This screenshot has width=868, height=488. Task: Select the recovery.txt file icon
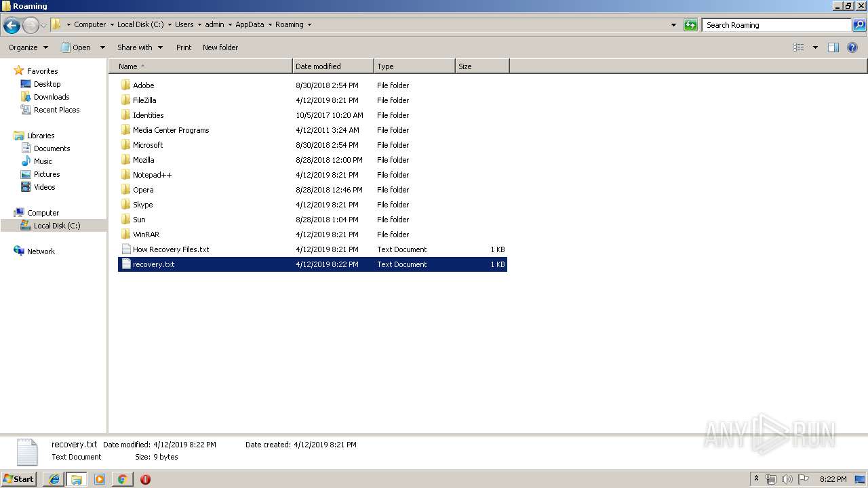point(125,264)
